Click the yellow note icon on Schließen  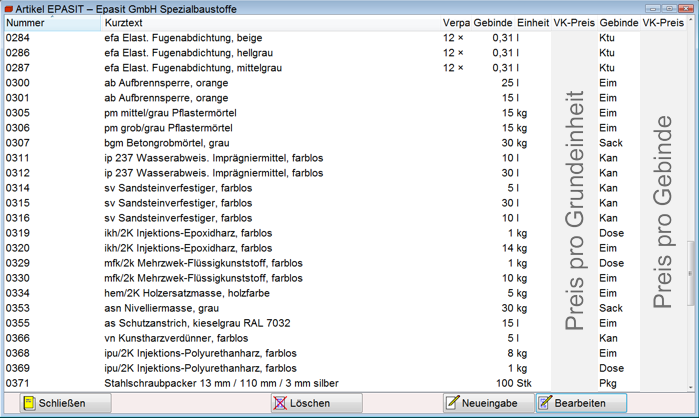(29, 403)
